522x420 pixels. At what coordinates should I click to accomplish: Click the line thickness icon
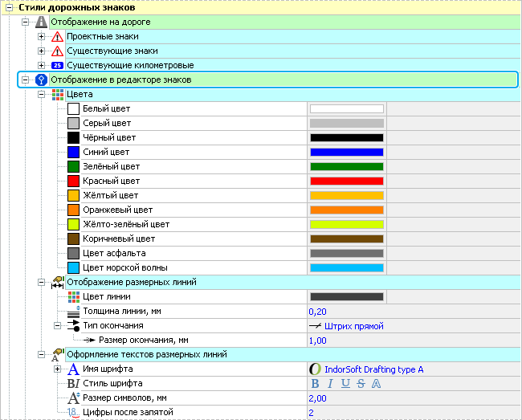pos(73,311)
